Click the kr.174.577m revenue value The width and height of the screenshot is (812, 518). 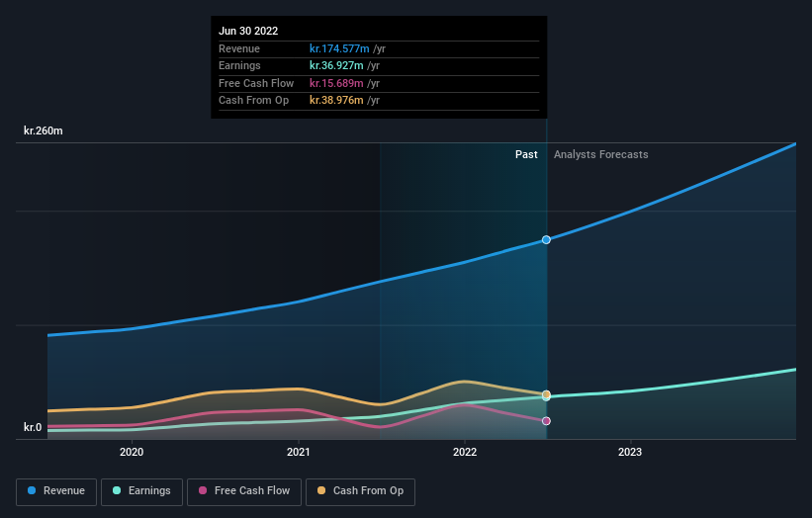coord(339,48)
